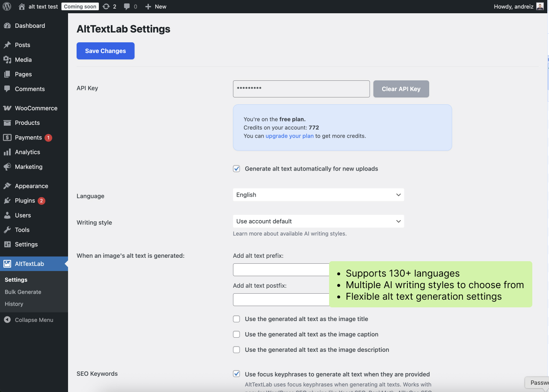
Task: Open the Bulk Generate submenu item
Action: click(23, 292)
